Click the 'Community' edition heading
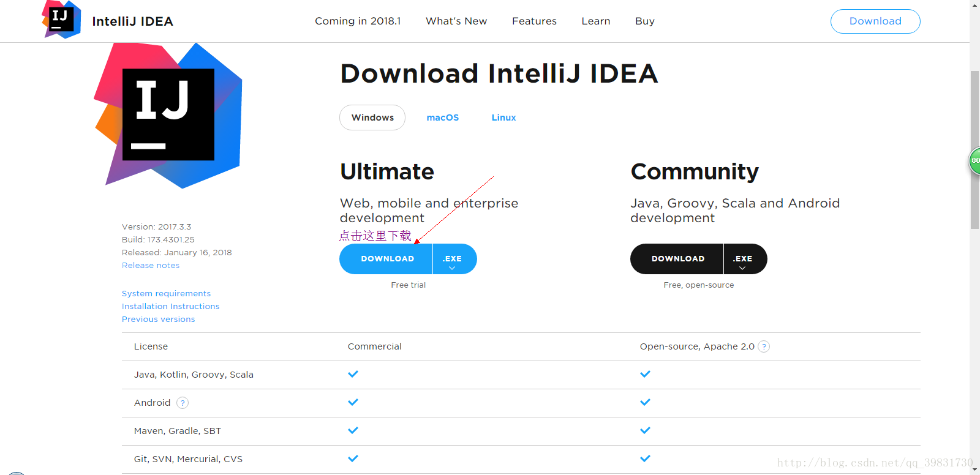Screen dimensions: 980x475 pyautogui.click(x=695, y=172)
